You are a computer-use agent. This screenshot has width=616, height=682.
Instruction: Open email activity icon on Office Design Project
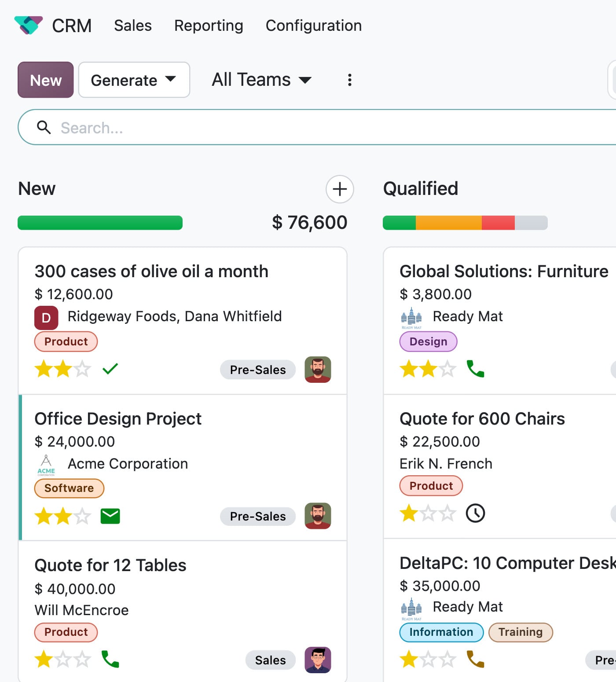click(110, 516)
